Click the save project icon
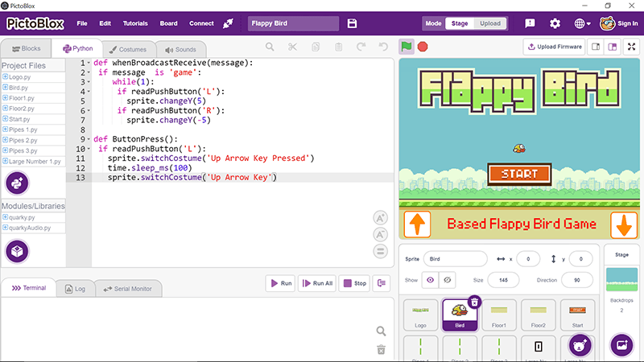The image size is (644, 362). click(x=352, y=23)
